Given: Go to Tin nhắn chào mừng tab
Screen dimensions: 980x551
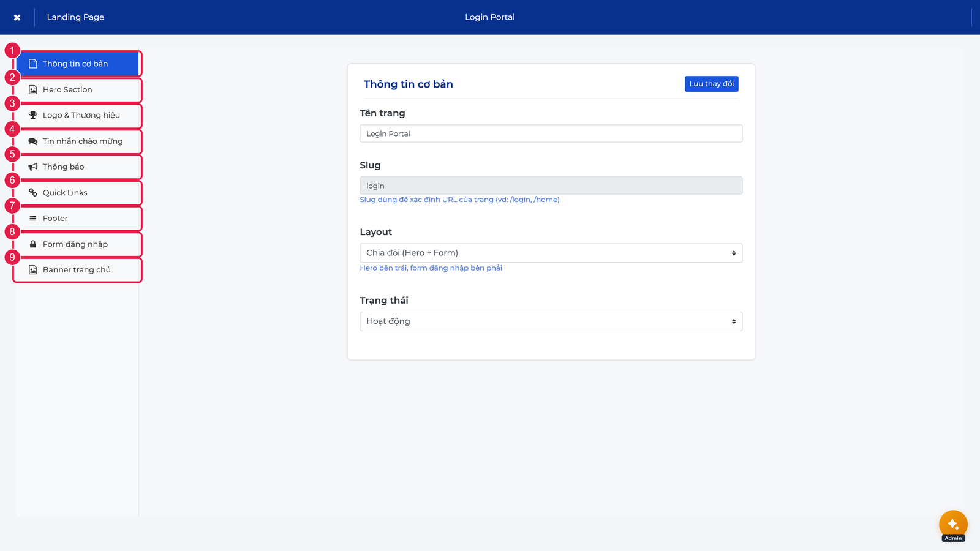Looking at the screenshot, I should coord(77,141).
